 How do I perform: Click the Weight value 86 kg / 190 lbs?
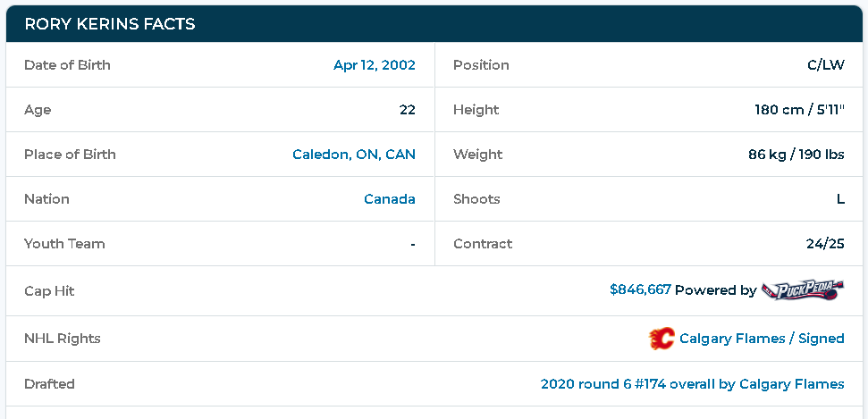point(796,154)
